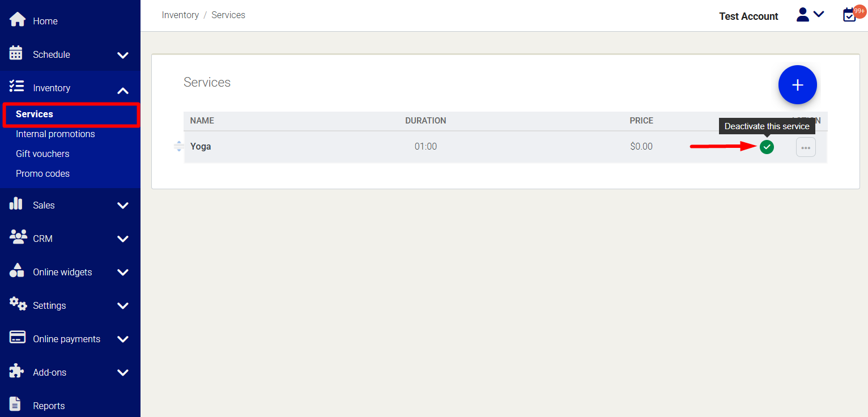Expand the Schedule menu chevron

pos(123,55)
